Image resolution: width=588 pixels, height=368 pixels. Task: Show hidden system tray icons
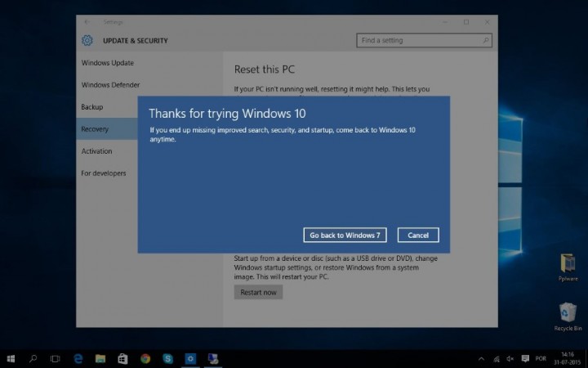[x=482, y=359]
